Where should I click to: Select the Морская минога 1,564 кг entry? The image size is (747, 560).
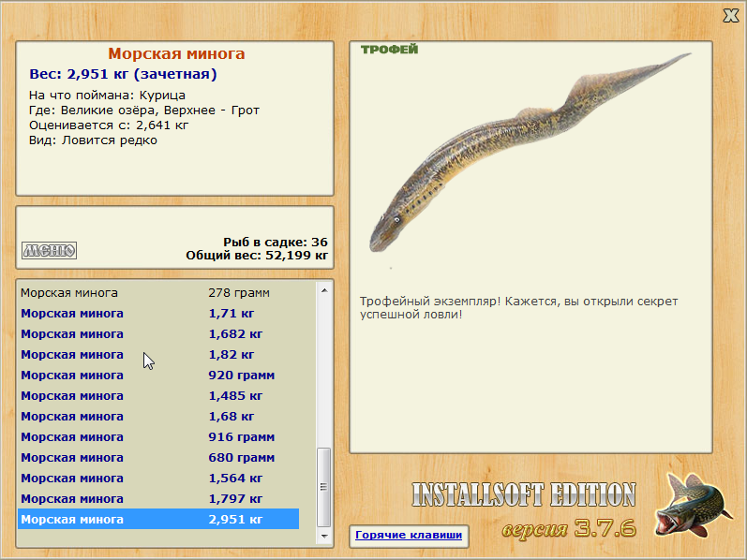pos(158,479)
